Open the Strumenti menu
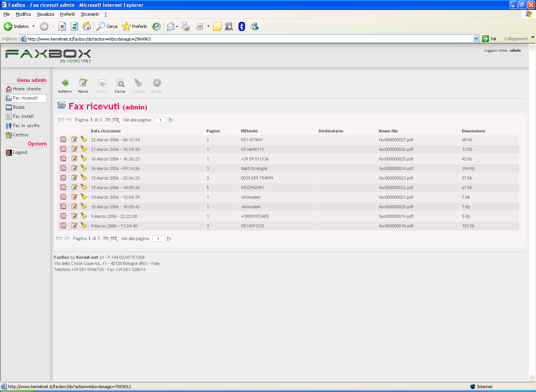 (90, 14)
